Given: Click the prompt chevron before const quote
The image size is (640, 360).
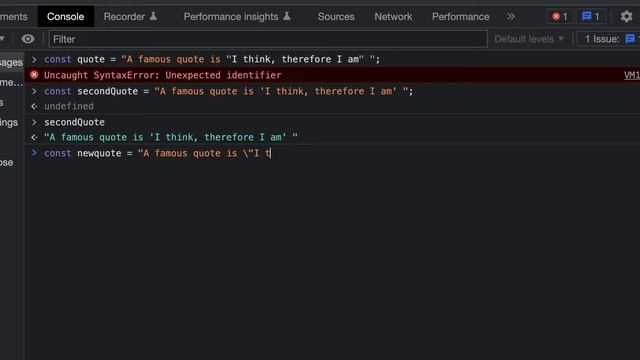Looking at the screenshot, I should pos(34,60).
